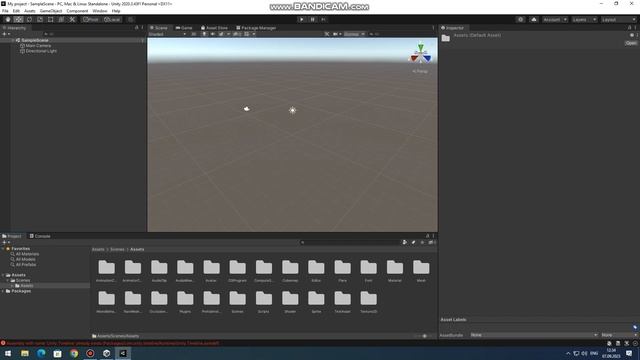Toggle Pivot/Center handle position
This screenshot has height=360, width=640.
click(x=91, y=19)
